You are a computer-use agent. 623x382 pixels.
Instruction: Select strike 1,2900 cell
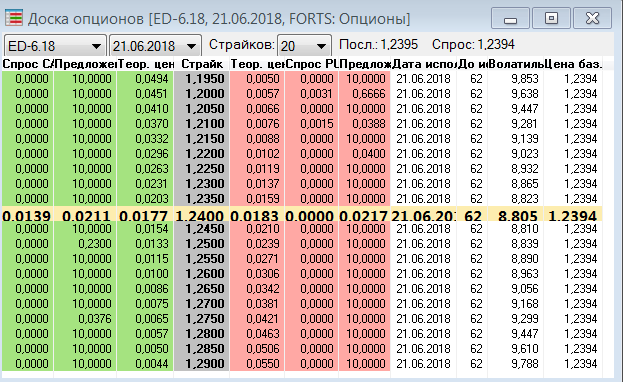[x=201, y=364]
